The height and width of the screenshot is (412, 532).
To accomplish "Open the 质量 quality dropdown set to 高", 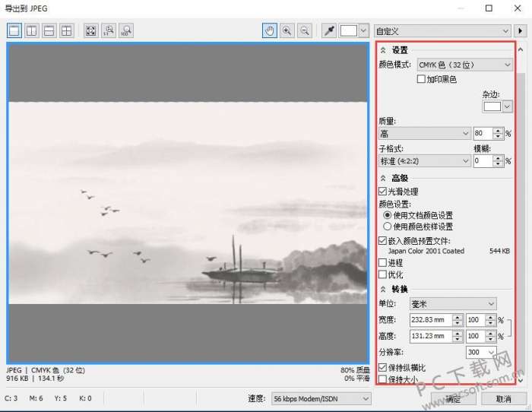I will point(424,133).
